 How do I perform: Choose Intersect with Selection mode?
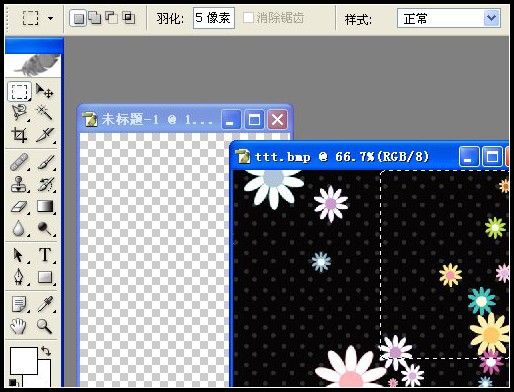tap(128, 18)
